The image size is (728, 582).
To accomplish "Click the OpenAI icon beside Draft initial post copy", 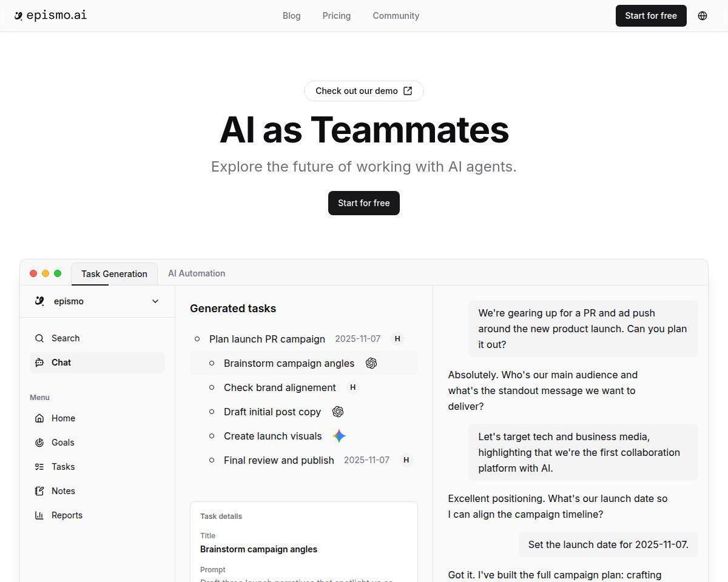I will click(338, 412).
